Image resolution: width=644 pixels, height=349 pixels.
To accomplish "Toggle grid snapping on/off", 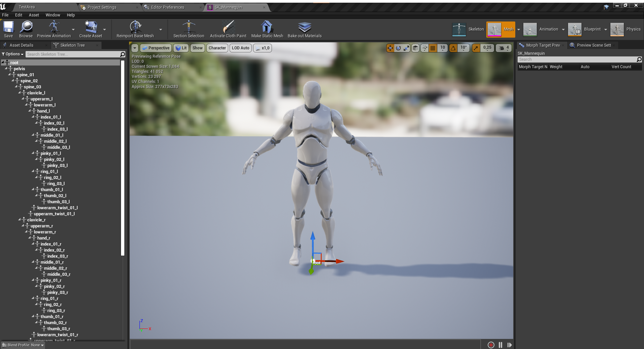I will [433, 48].
